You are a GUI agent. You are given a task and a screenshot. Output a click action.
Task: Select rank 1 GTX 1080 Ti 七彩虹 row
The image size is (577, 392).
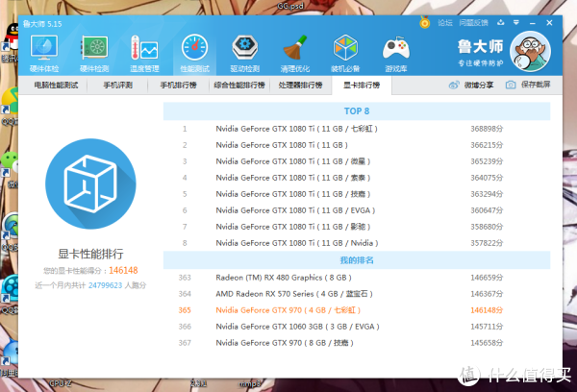(x=357, y=129)
